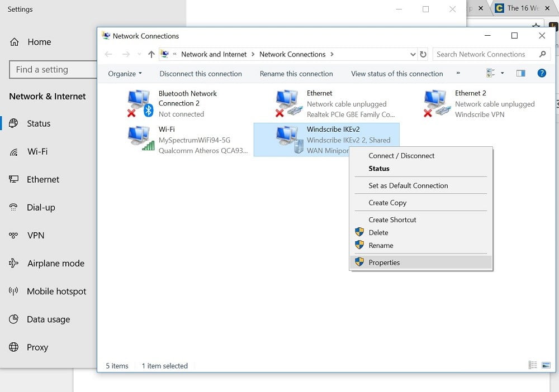Click Create Shortcut in the context menu
This screenshot has height=392, width=559.
392,220
